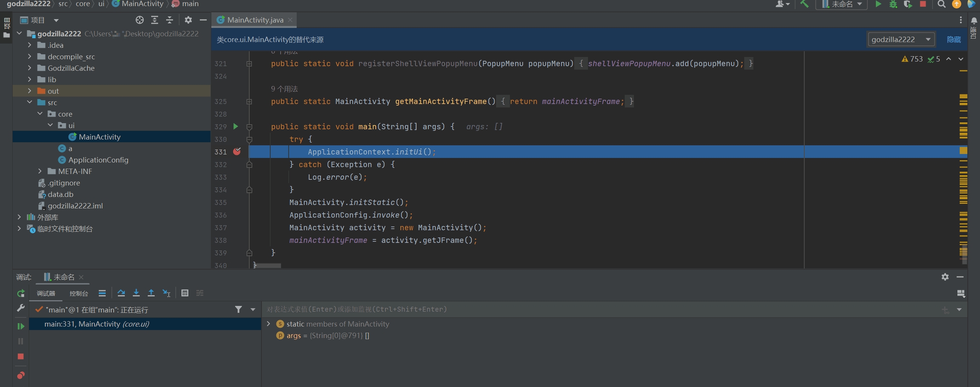Click the Step Over debugger icon
The image size is (980, 387).
[121, 293]
